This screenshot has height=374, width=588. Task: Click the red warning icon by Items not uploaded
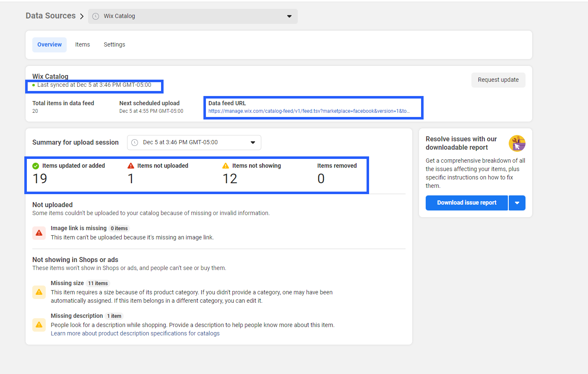coord(131,166)
